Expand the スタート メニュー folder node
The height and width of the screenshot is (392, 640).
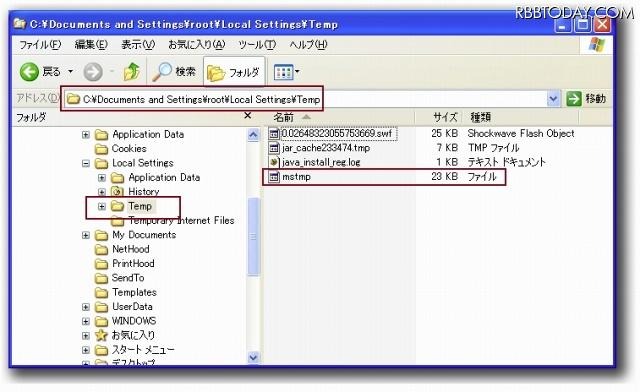coord(85,350)
